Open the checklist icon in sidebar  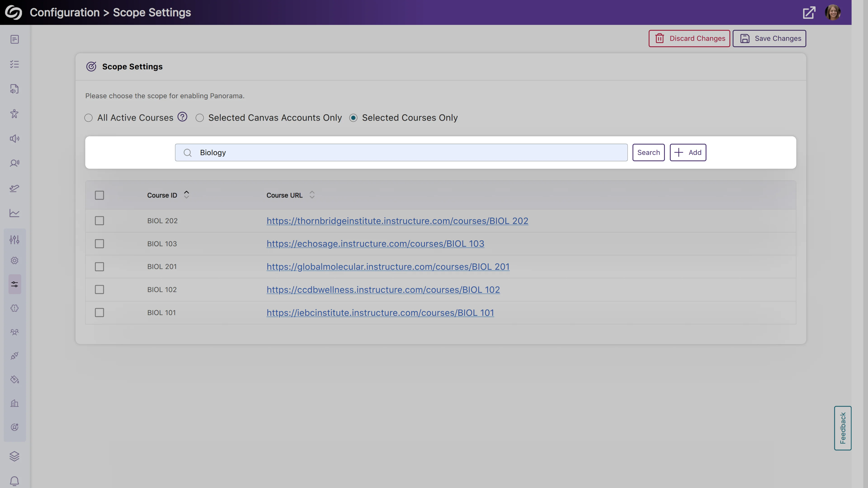tap(14, 64)
